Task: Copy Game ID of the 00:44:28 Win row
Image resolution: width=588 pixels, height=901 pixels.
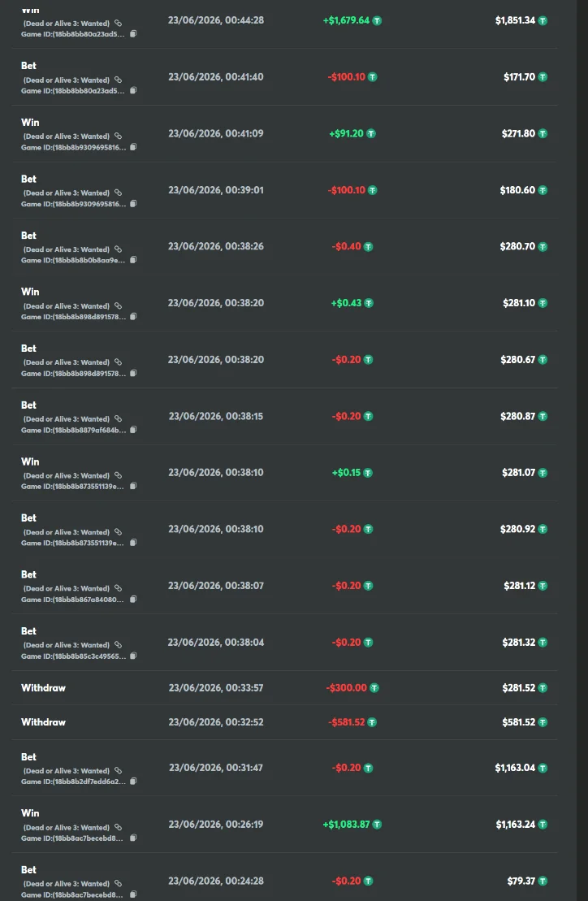Action: pyautogui.click(x=133, y=34)
